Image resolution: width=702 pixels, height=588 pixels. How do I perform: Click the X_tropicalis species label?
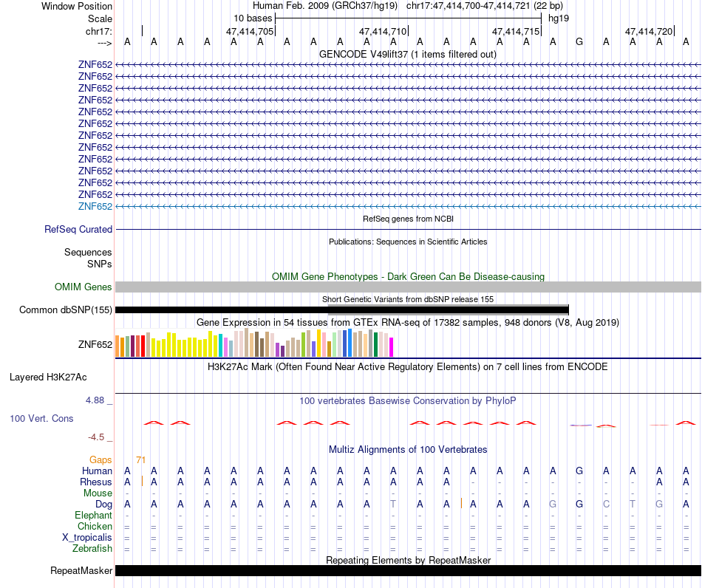(x=87, y=538)
